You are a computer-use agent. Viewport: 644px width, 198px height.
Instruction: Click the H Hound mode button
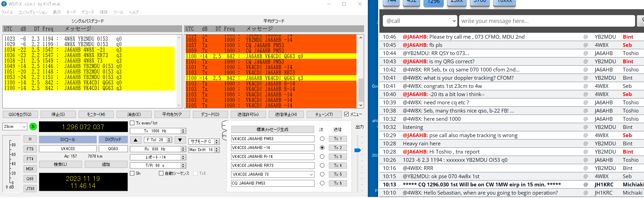click(x=30, y=139)
